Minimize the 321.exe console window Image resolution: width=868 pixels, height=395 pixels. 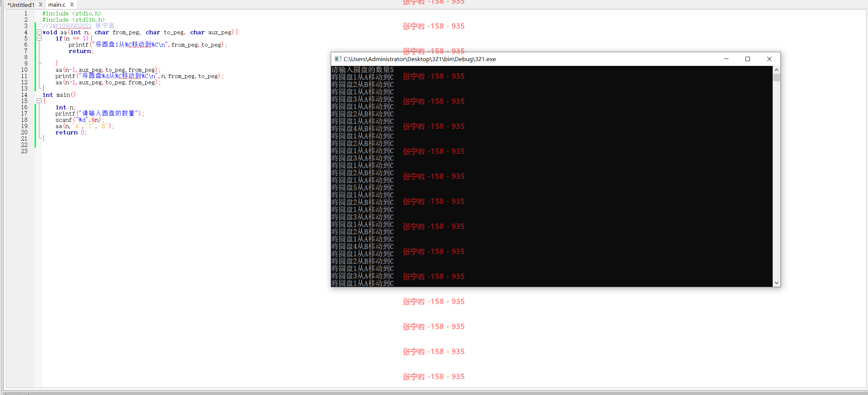pyautogui.click(x=726, y=59)
